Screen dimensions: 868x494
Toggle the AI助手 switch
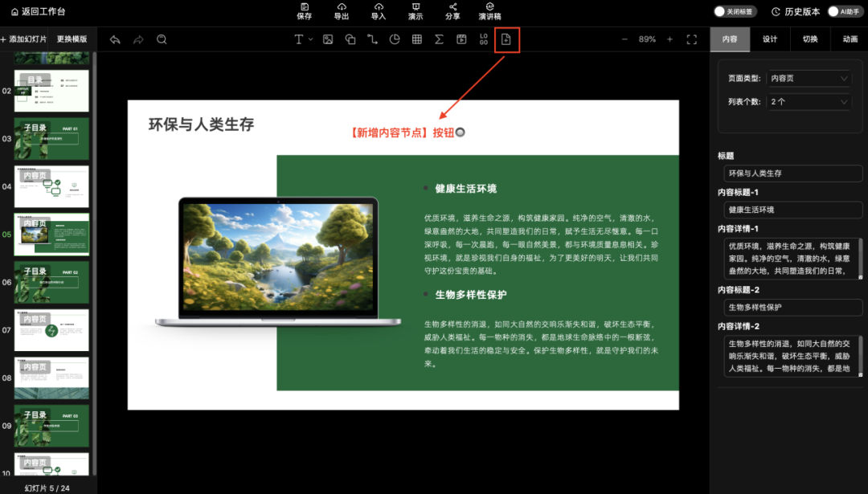[x=833, y=11]
